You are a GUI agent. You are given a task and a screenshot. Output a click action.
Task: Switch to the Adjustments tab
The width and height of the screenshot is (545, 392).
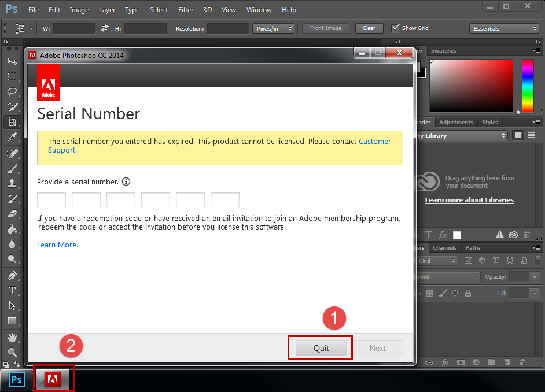click(x=456, y=122)
